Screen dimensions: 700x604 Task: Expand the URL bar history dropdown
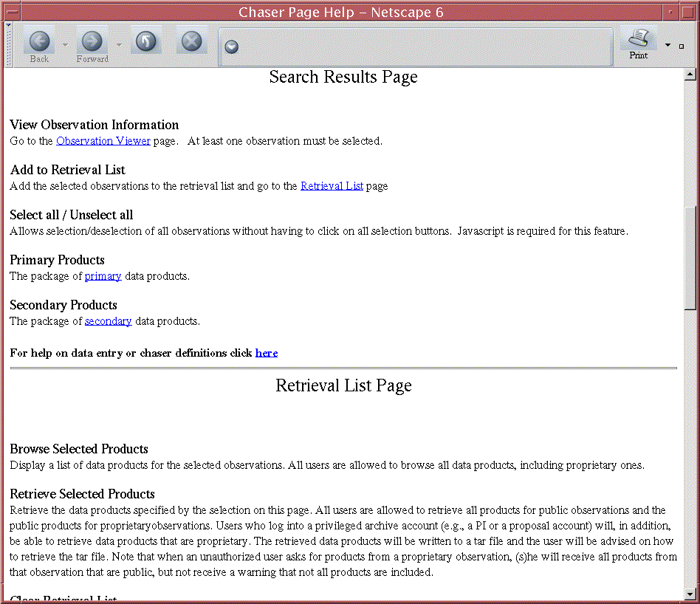(232, 47)
